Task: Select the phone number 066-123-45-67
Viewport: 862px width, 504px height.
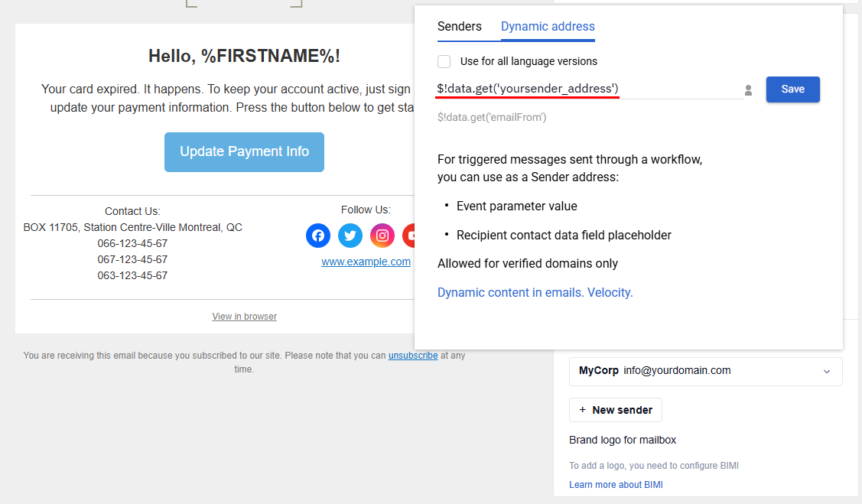Action: pos(132,242)
